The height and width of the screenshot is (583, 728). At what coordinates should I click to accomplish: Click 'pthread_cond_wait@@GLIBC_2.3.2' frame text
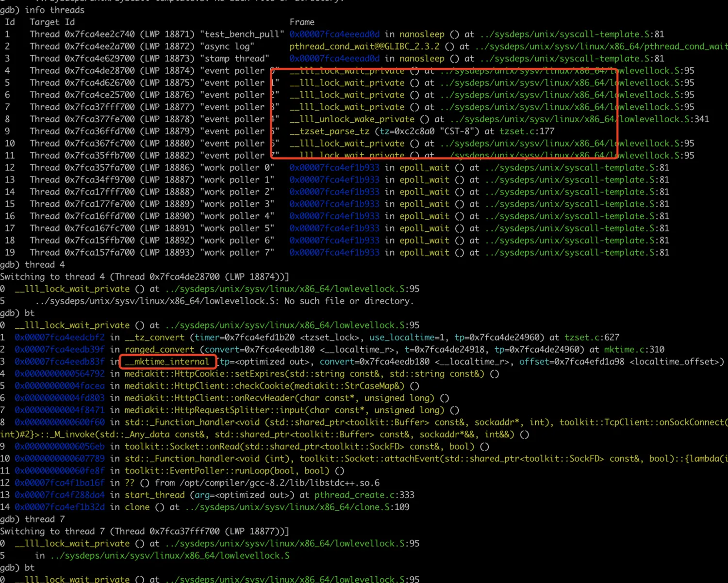[364, 46]
